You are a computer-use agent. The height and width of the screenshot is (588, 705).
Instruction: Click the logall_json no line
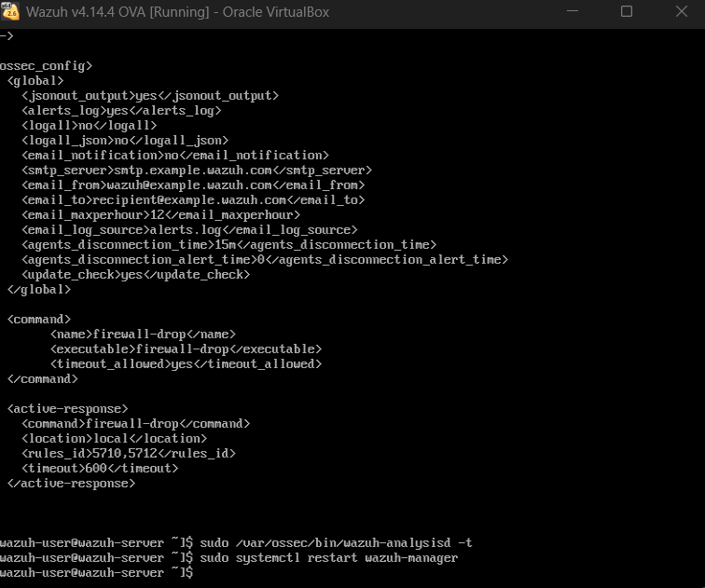click(x=125, y=140)
